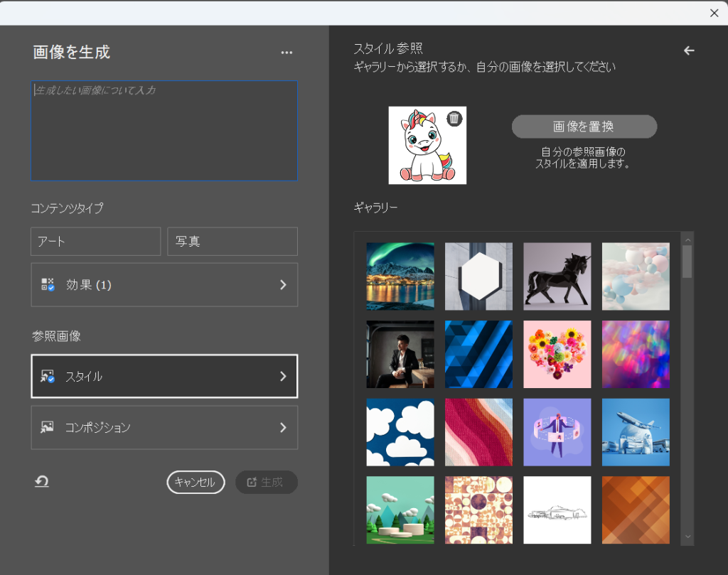Click the back arrow in Style Reference panel
Screen dimensions: 728x575
coord(688,50)
